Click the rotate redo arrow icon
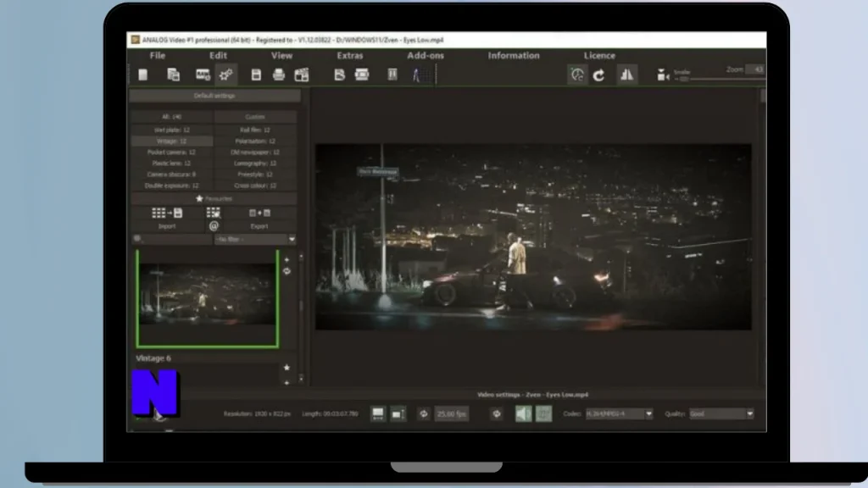868x488 pixels. [x=599, y=75]
